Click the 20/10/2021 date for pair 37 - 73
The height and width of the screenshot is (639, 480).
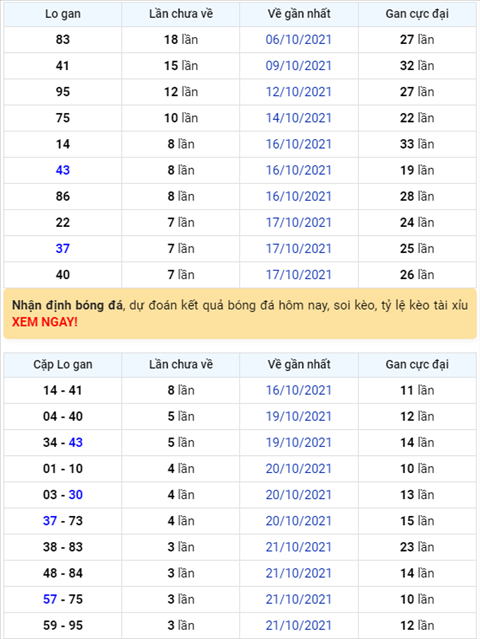299,520
